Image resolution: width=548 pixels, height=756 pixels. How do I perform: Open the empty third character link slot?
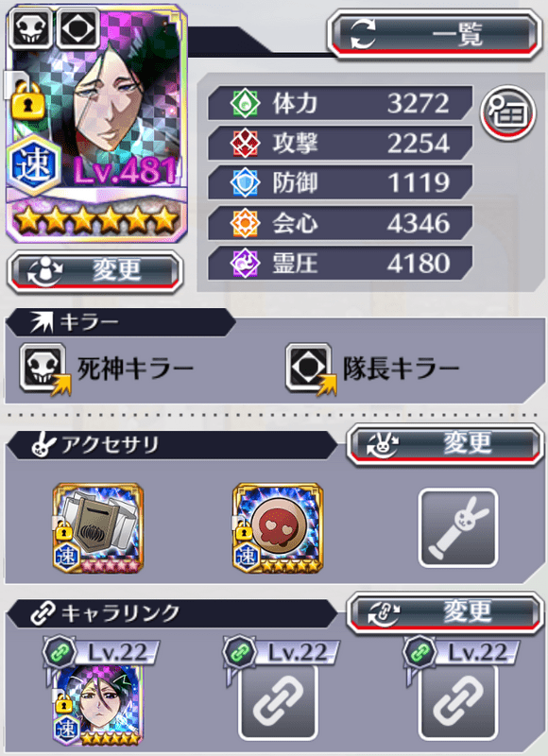pos(458,701)
